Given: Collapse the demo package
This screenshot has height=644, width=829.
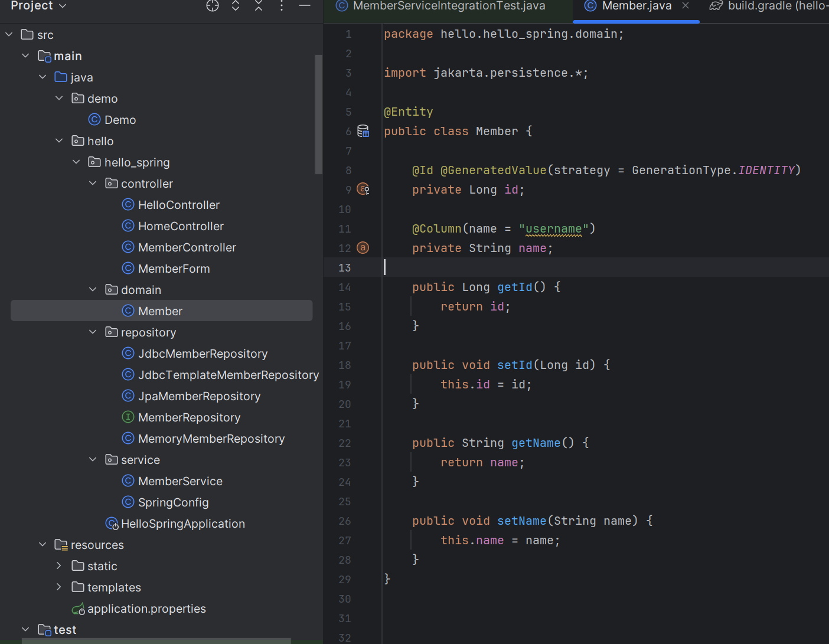Looking at the screenshot, I should coord(59,99).
